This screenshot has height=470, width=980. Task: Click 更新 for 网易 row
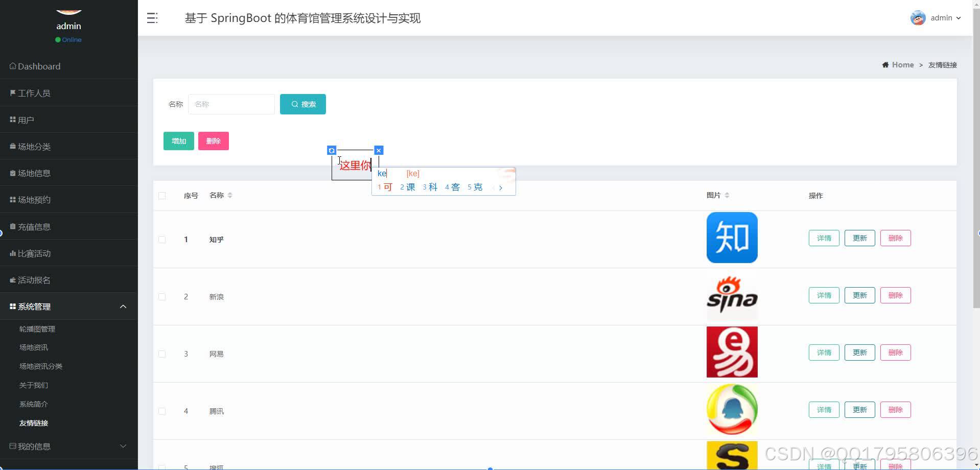tap(860, 353)
